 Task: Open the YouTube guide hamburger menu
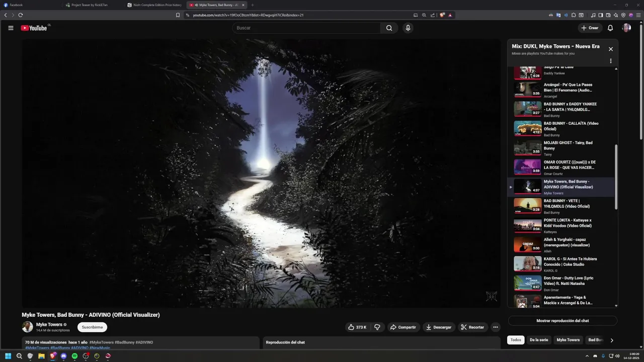(x=11, y=28)
